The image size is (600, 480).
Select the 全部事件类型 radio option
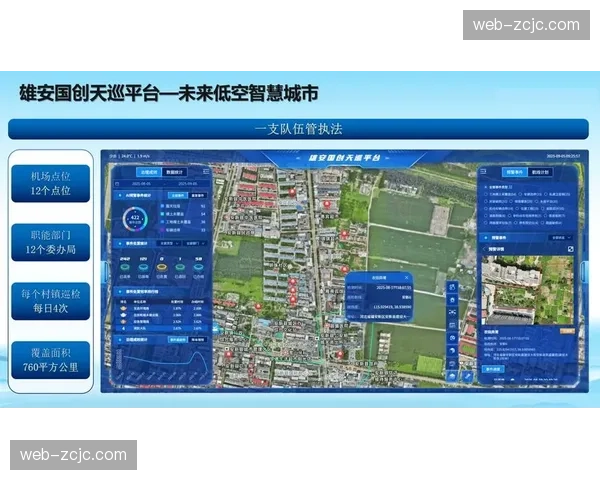(x=486, y=187)
